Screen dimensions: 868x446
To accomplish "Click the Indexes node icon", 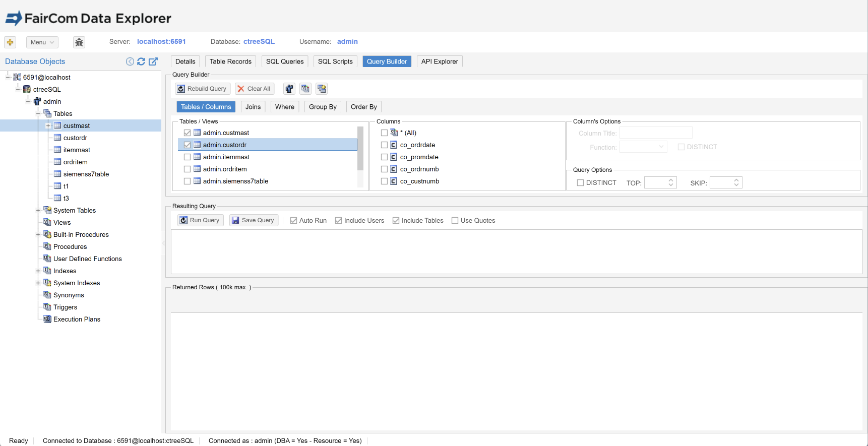I will [x=47, y=271].
